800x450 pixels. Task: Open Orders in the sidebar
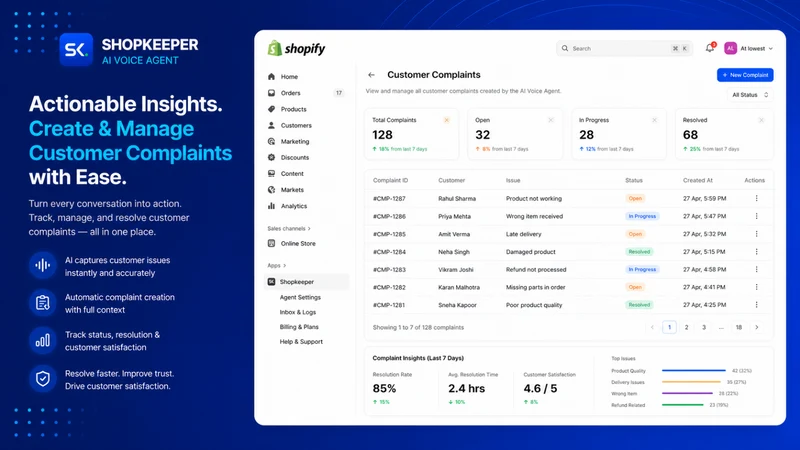point(290,93)
